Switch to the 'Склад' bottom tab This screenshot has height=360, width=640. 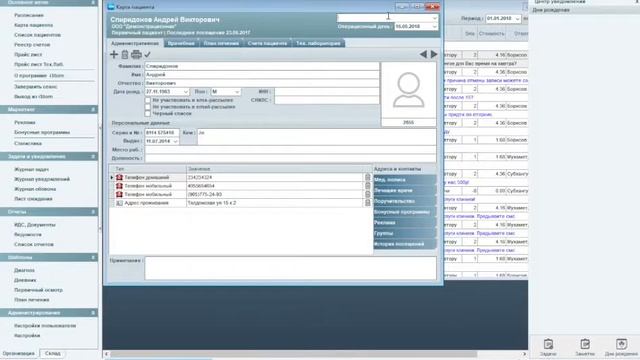(53, 353)
